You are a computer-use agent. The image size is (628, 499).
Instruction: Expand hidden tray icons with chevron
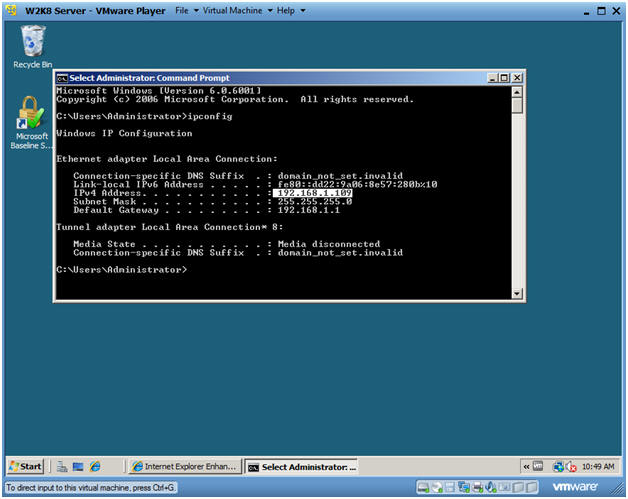[x=526, y=467]
